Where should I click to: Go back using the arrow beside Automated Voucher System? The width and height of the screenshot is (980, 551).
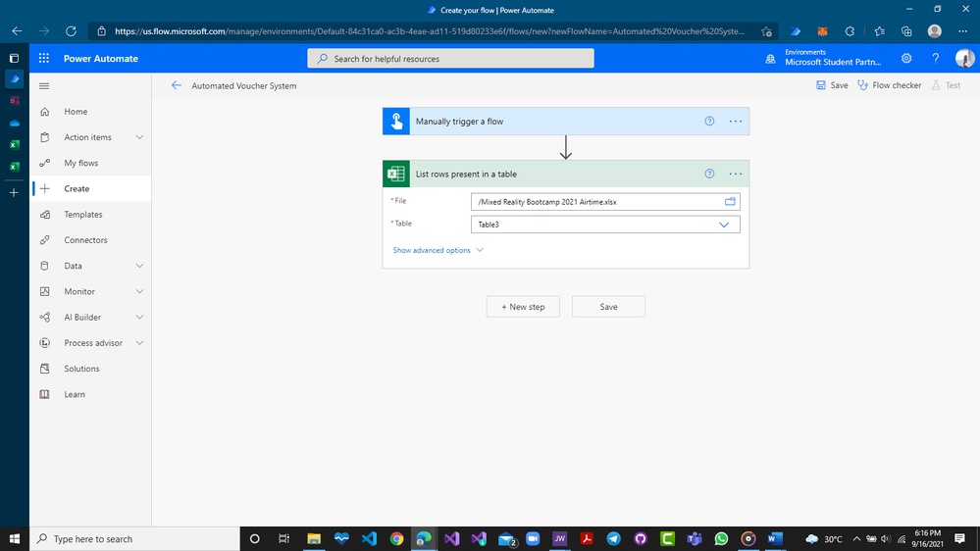tap(177, 85)
